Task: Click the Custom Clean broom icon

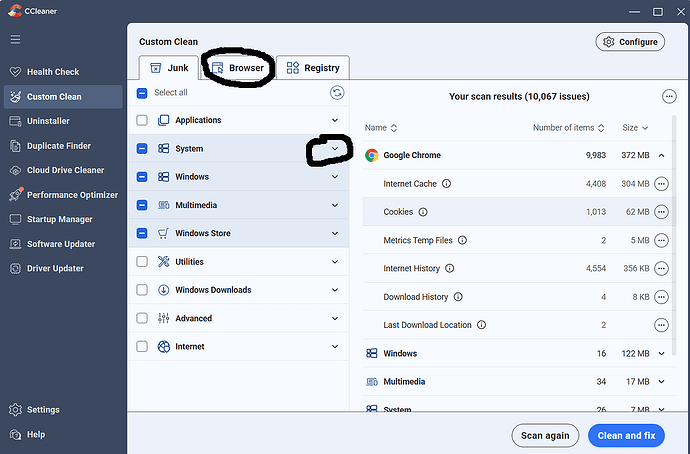Action: pos(15,97)
